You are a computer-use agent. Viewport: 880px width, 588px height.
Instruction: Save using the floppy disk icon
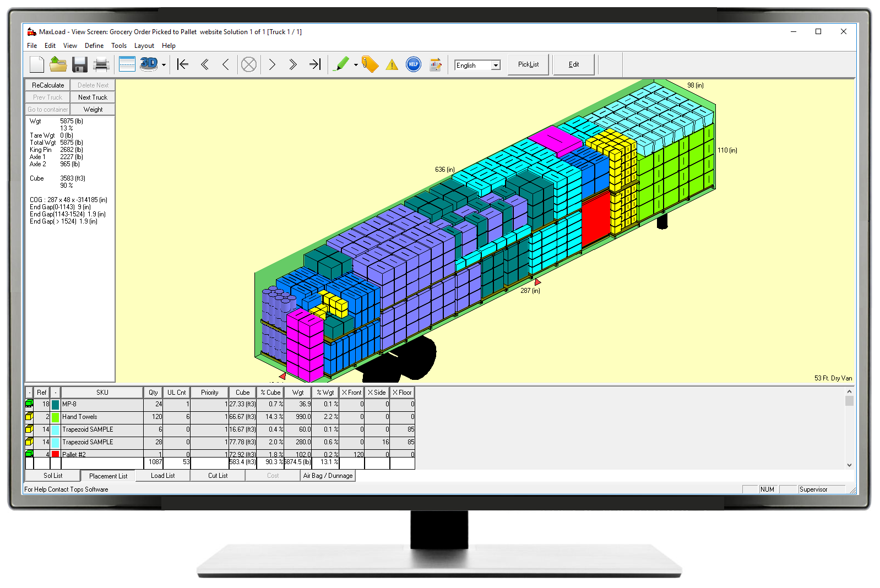[80, 65]
